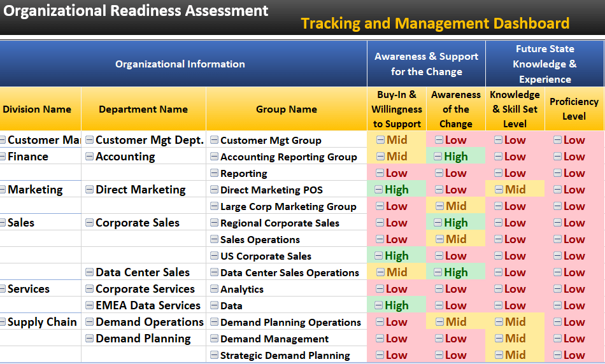Select the Buy-In & Willingness to Support header
605x364 pixels.
coord(397,109)
